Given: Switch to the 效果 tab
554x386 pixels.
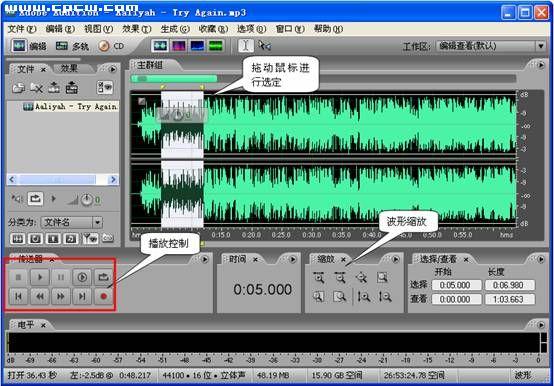Looking at the screenshot, I should pyautogui.click(x=69, y=68).
